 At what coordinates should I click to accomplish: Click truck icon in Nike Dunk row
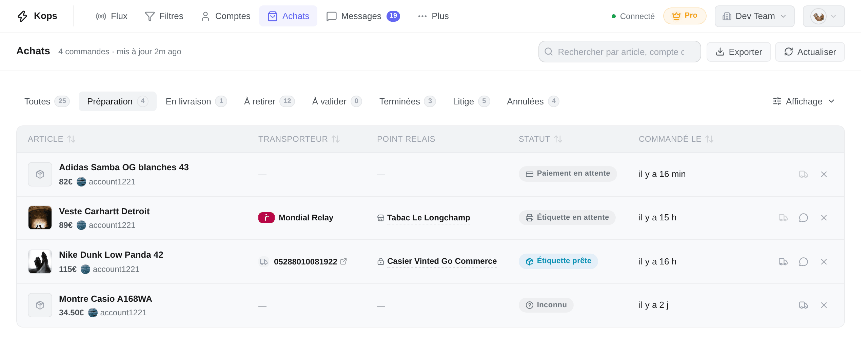coord(783,262)
